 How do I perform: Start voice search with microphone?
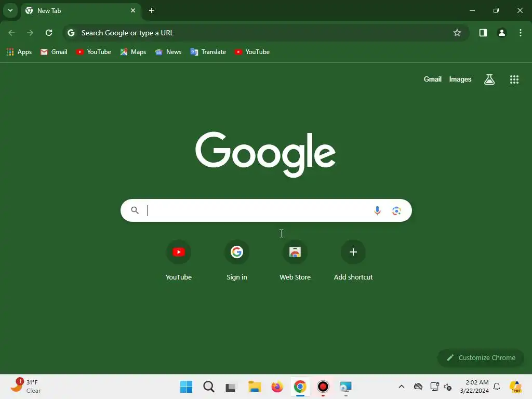[x=377, y=211]
